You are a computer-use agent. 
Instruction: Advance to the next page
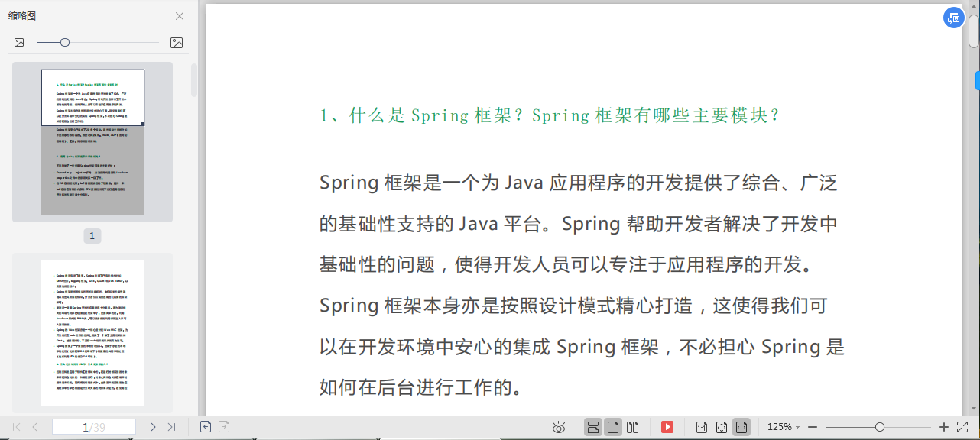coord(152,427)
